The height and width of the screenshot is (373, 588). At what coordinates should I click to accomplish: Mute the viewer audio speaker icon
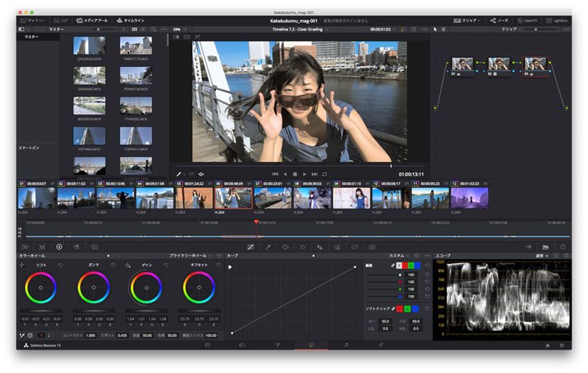(202, 173)
